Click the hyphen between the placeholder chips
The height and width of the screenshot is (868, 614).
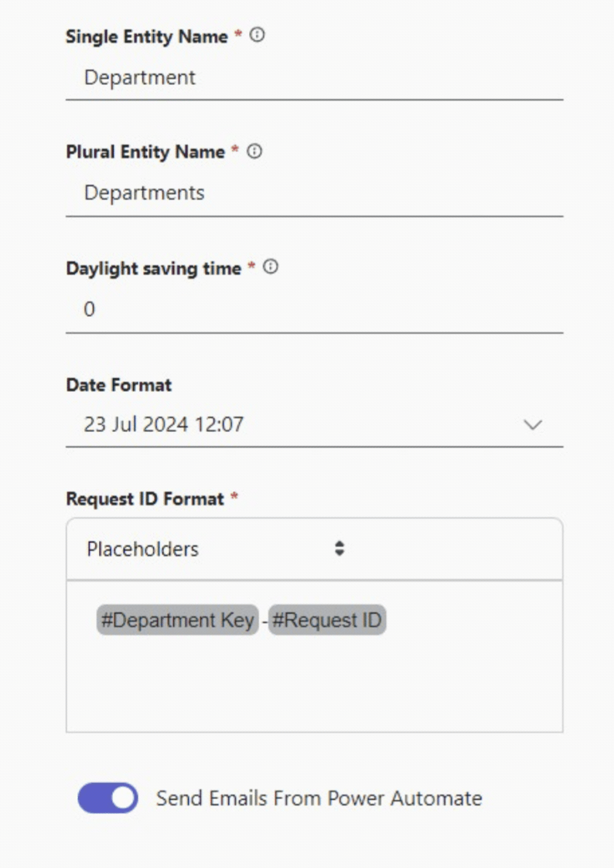(264, 621)
